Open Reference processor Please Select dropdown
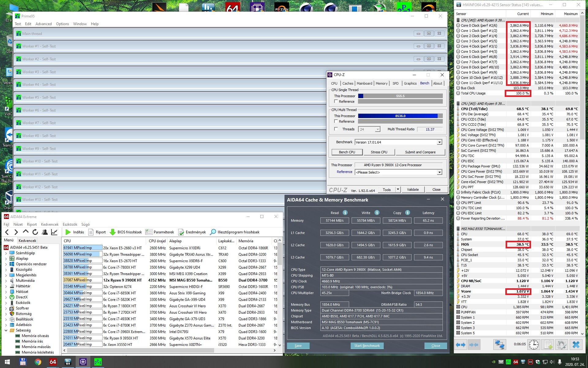This screenshot has width=588, height=368. point(439,172)
